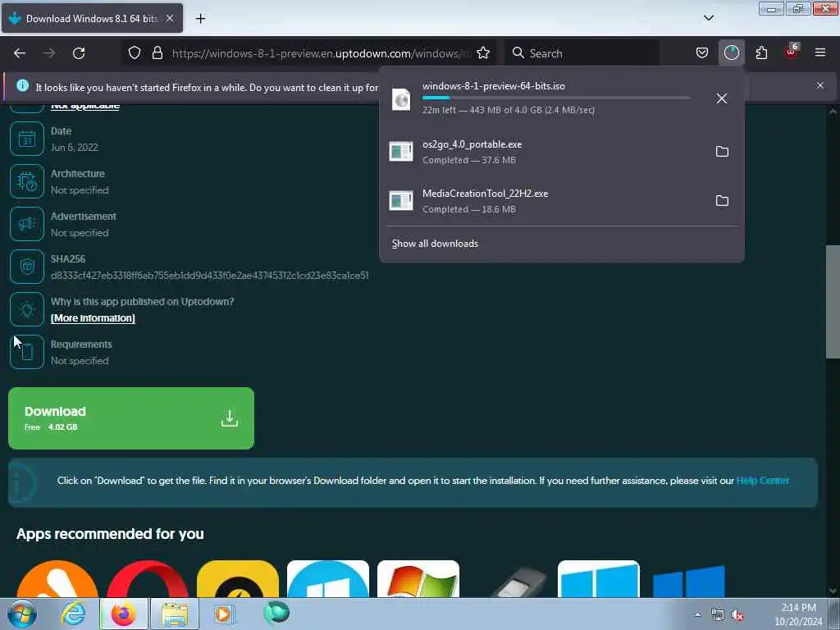
Task: Open the Windows XP flag app thumbnail
Action: [418, 578]
